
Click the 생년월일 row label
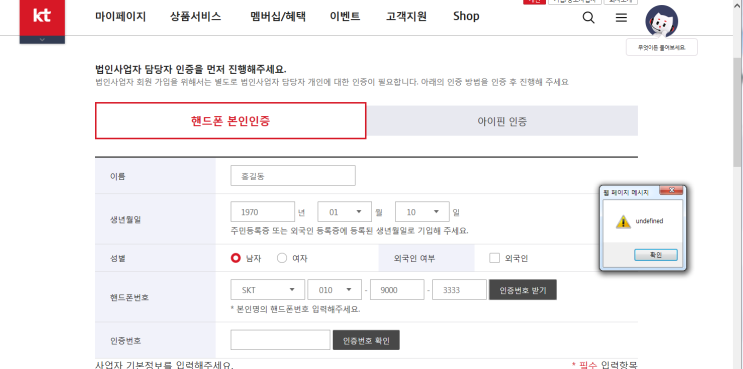125,219
